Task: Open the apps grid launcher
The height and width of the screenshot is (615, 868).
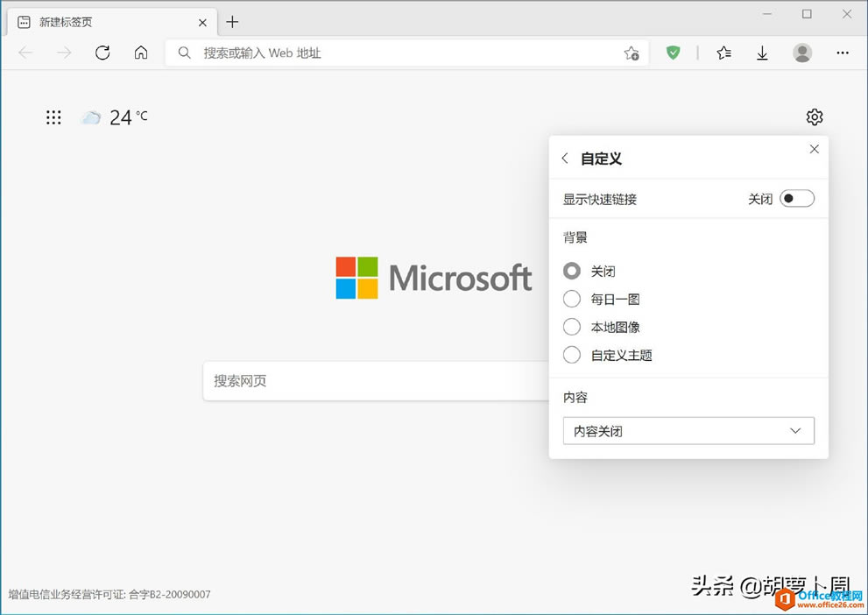Action: tap(53, 117)
